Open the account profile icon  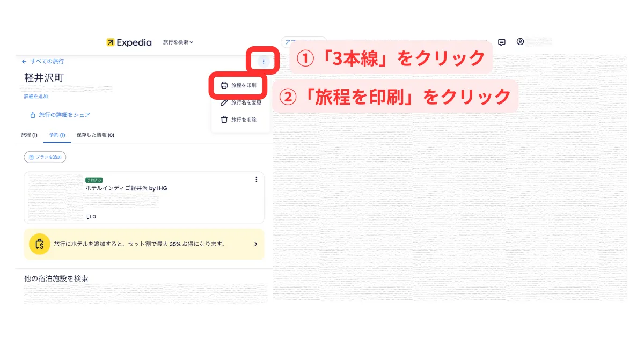click(x=520, y=42)
